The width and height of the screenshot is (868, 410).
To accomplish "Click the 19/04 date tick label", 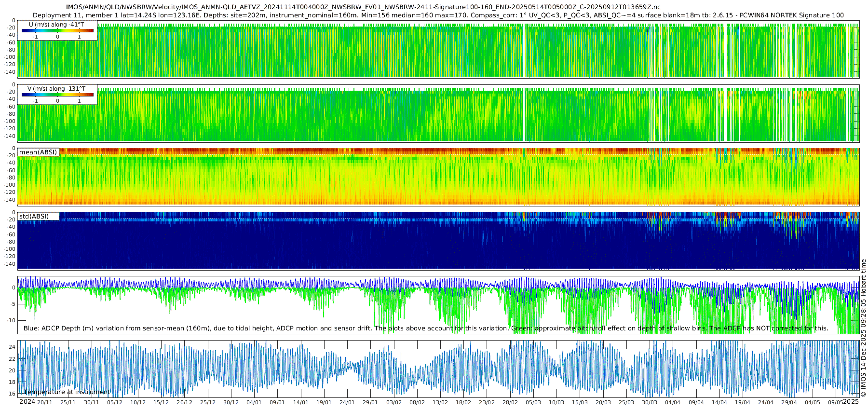I will (743, 402).
